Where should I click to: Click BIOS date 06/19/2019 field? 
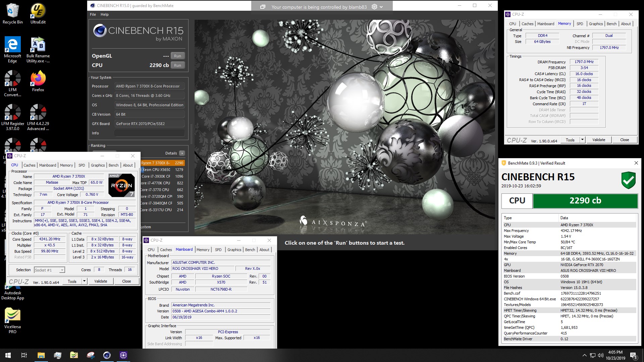(221, 317)
